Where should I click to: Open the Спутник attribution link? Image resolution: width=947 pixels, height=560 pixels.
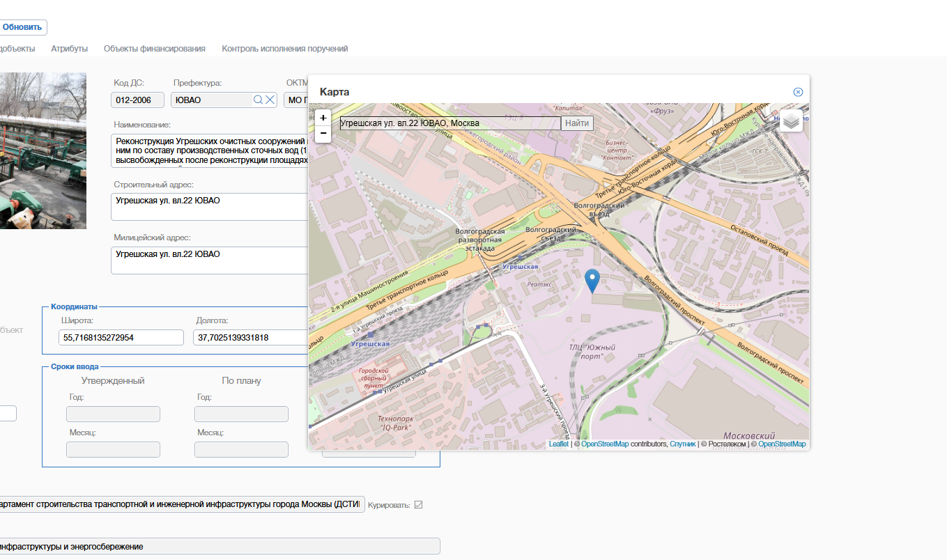[682, 444]
